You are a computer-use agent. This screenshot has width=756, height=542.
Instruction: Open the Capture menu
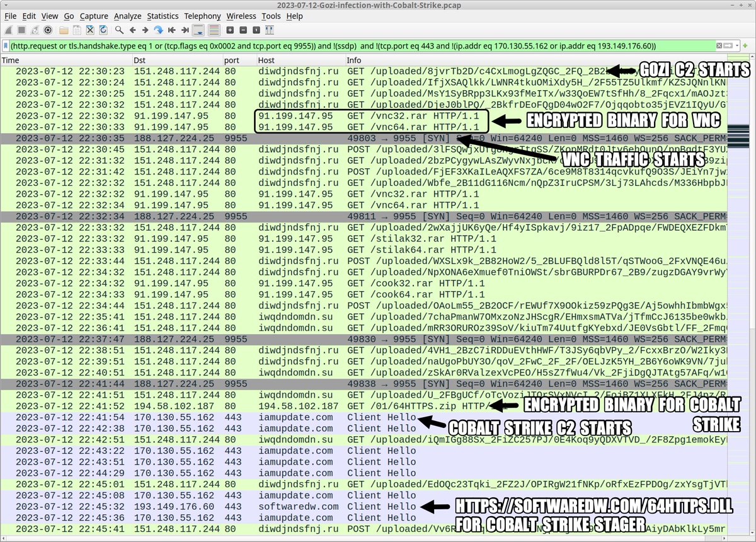[94, 16]
